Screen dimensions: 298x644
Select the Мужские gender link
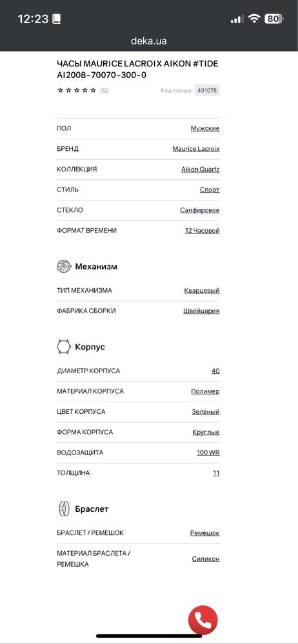coord(205,128)
